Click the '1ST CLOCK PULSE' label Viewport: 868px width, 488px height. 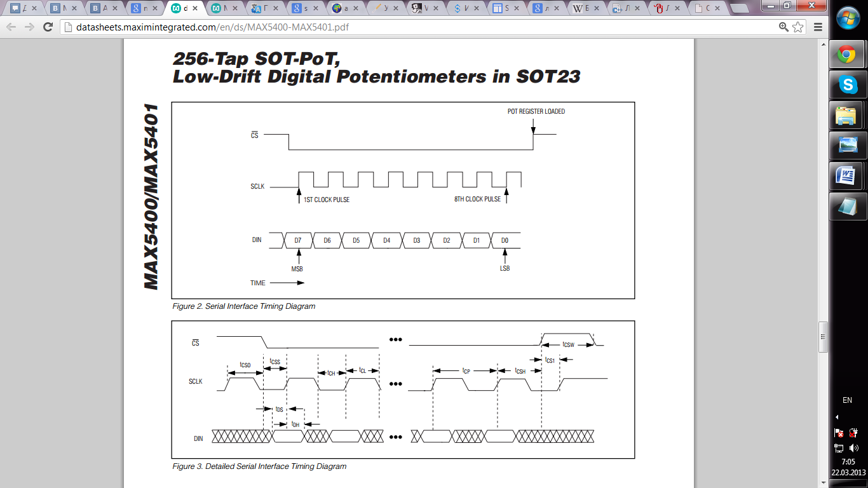(327, 200)
